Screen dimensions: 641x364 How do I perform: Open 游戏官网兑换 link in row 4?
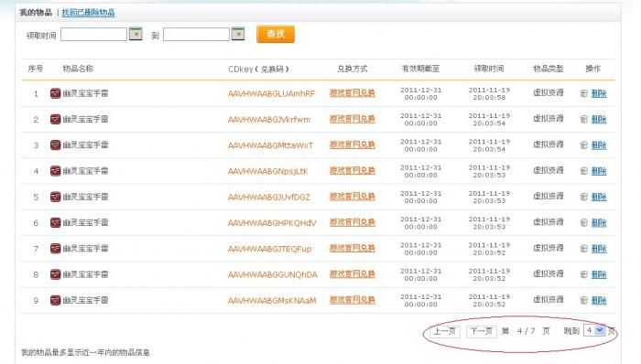click(x=353, y=171)
